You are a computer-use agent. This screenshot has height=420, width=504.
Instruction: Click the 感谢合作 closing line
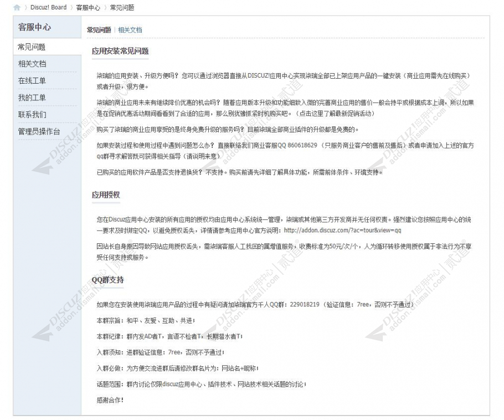pyautogui.click(x=110, y=400)
